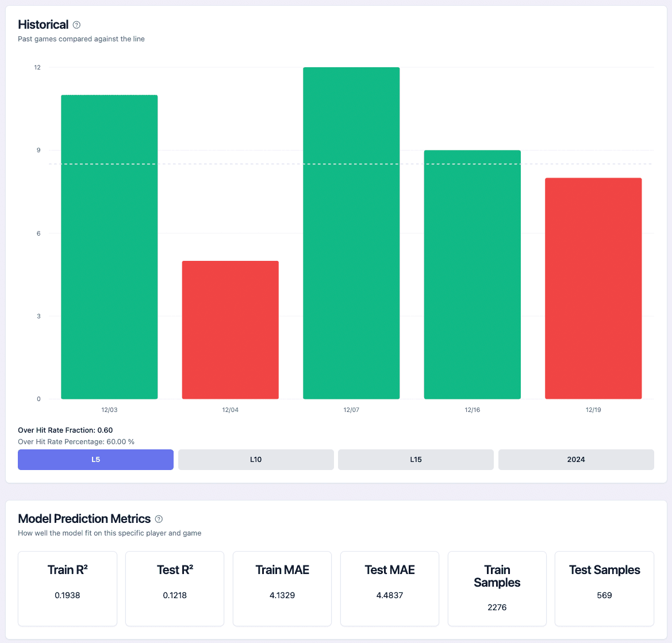The width and height of the screenshot is (672, 643).
Task: Click the green bar for 12/03
Action: 109,247
